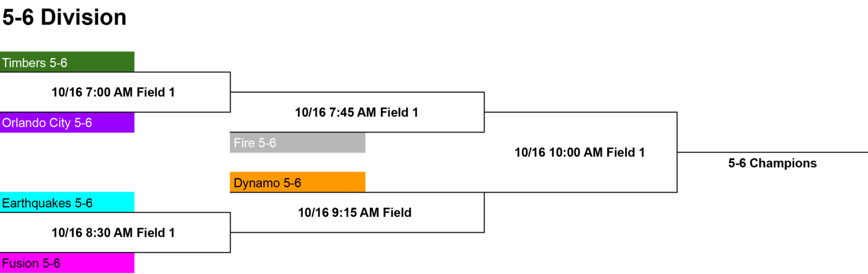868x274 pixels.
Task: Select the 10/16 10:00 AM Field 1 final
Action: coord(579,152)
